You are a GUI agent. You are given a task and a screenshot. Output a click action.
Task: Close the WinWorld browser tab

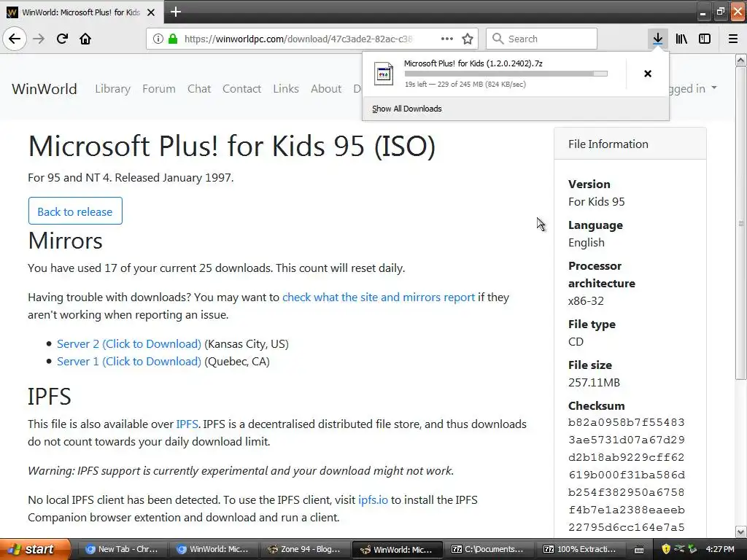click(151, 12)
